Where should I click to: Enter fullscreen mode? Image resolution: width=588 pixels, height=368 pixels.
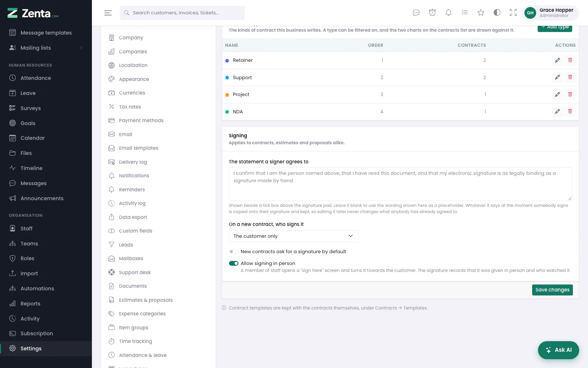click(513, 13)
